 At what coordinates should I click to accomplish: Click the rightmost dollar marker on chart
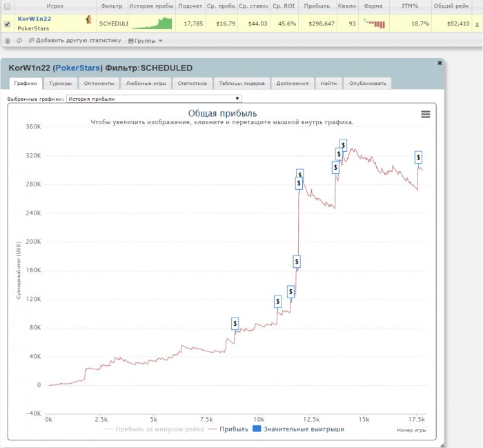click(x=418, y=157)
